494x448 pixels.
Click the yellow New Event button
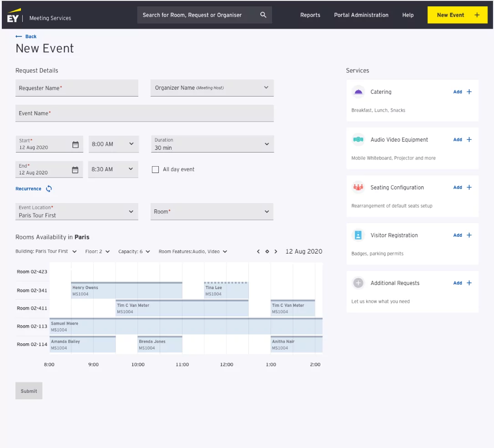point(457,15)
